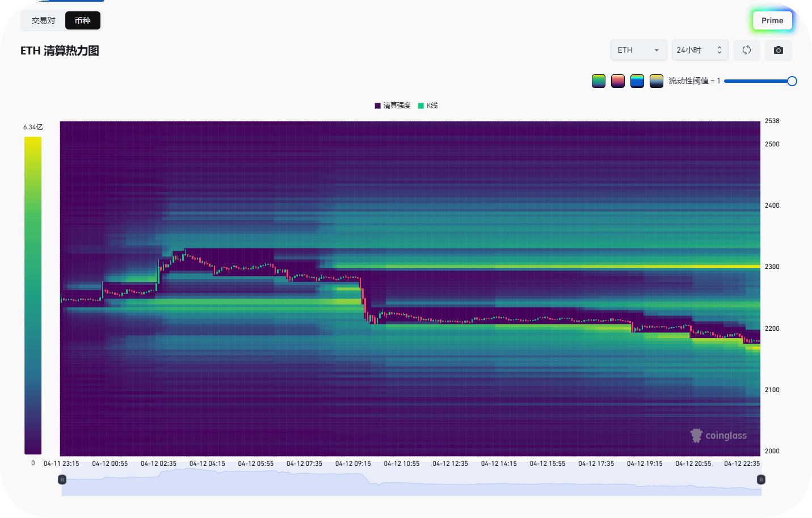Click the right pause handle on the range bar

[x=761, y=479]
